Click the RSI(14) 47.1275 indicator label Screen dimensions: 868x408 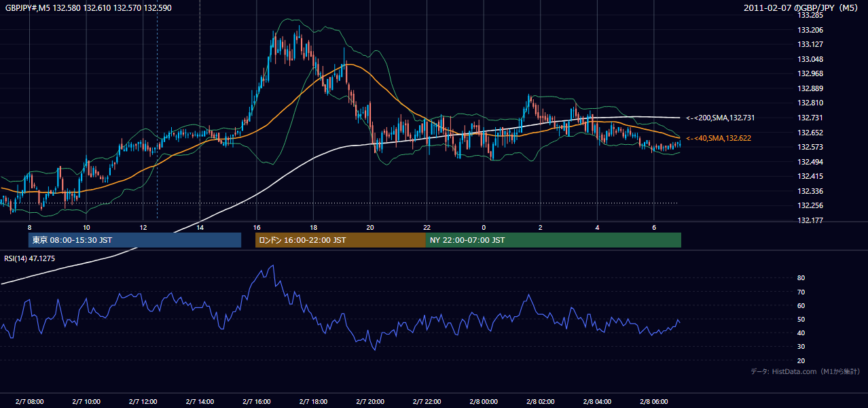(x=29, y=258)
